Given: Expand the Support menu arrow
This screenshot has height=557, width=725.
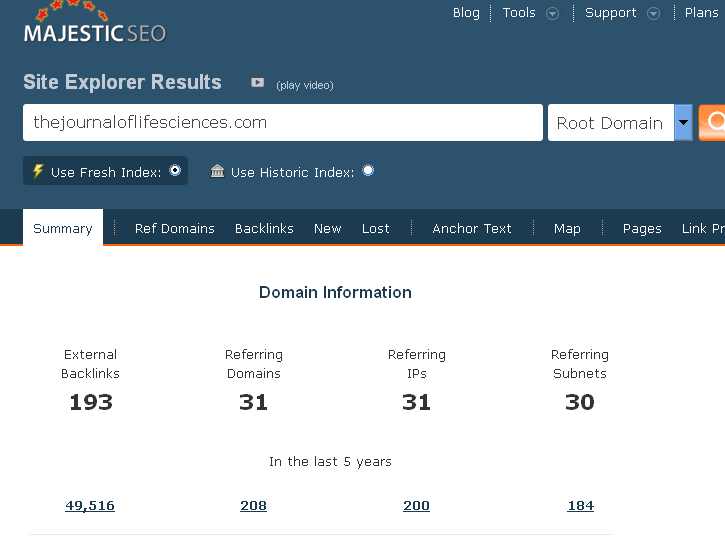Looking at the screenshot, I should [653, 14].
